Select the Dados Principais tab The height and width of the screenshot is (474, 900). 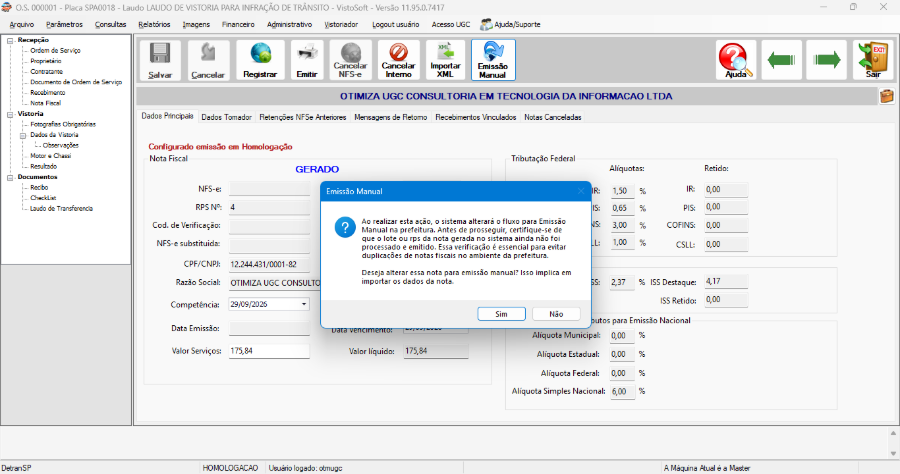coord(168,116)
